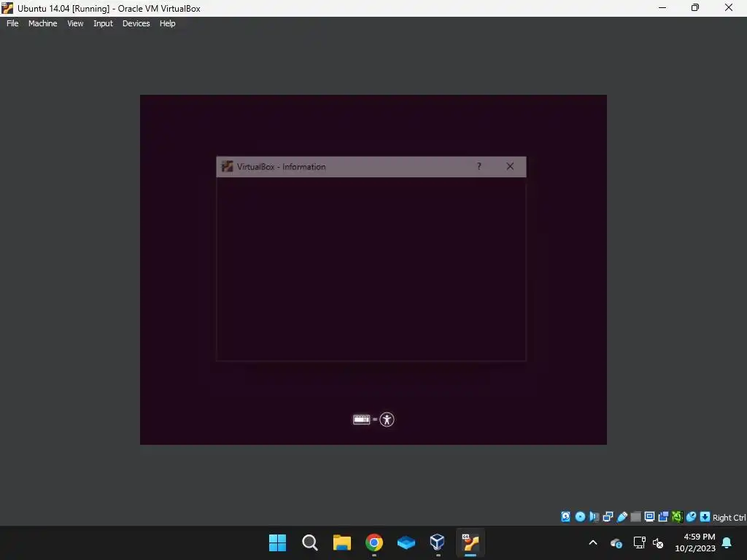Open the Windows Start menu
The height and width of the screenshot is (560, 747).
[x=277, y=542]
